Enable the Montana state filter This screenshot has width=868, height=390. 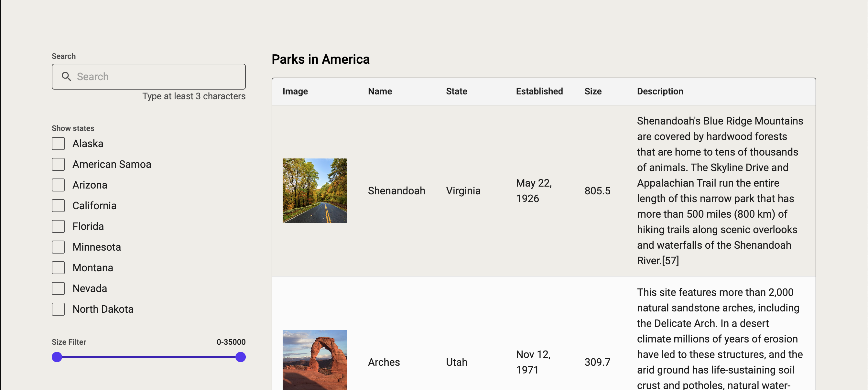pyautogui.click(x=58, y=268)
